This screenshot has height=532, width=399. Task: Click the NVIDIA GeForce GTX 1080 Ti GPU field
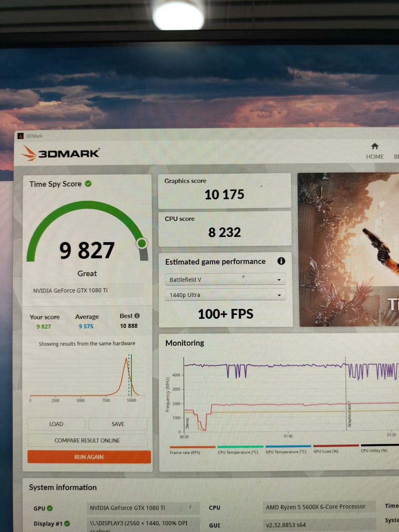[x=143, y=508]
